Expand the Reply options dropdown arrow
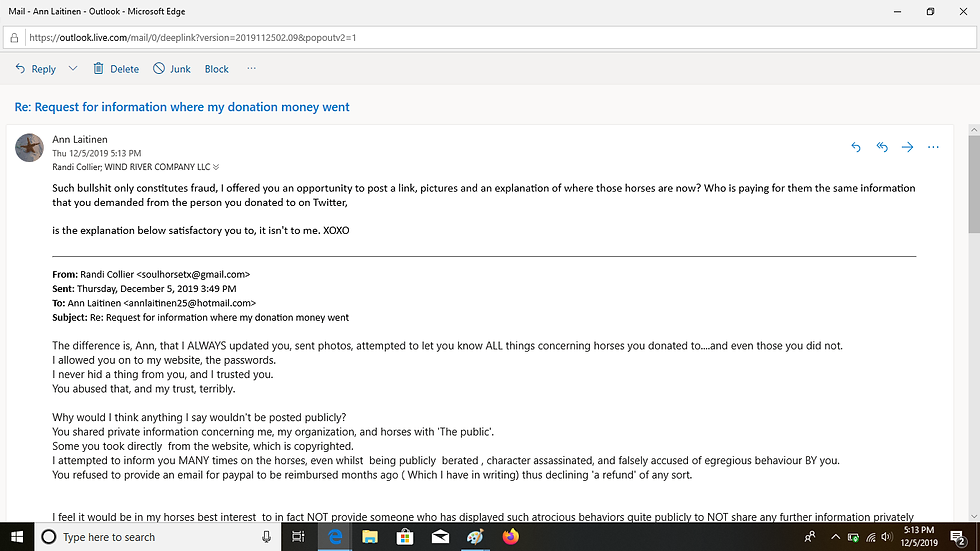 (73, 69)
